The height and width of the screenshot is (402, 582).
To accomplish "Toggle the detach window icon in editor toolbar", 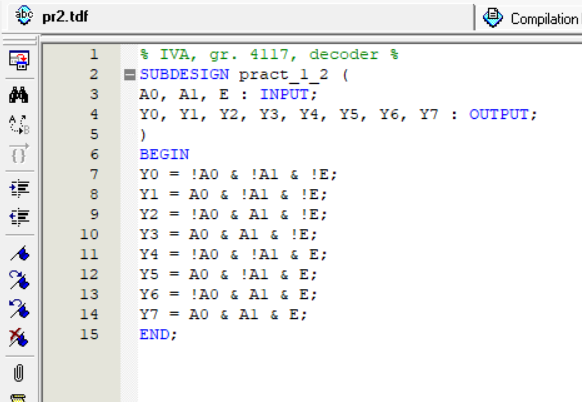I will [19, 60].
